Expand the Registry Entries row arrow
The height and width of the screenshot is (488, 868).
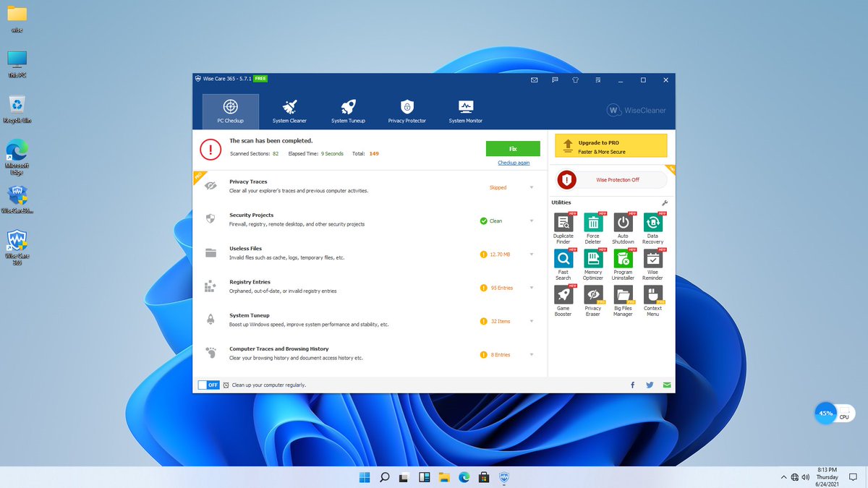coord(532,288)
